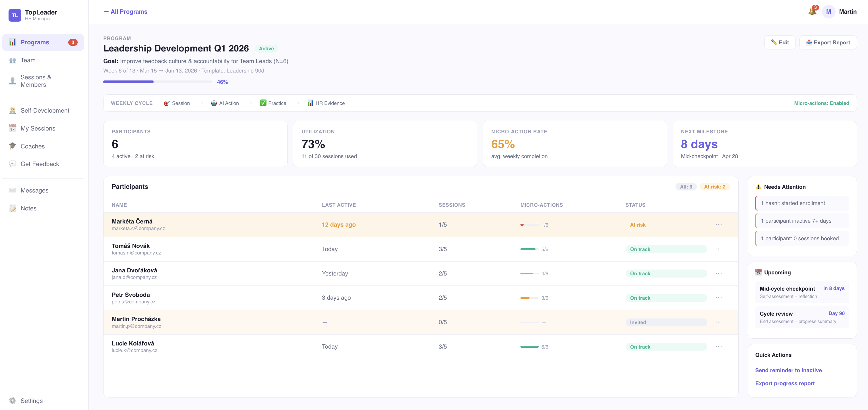The image size is (868, 410).
Task: Open the more options menu for Markéta Černá
Action: coord(718,225)
